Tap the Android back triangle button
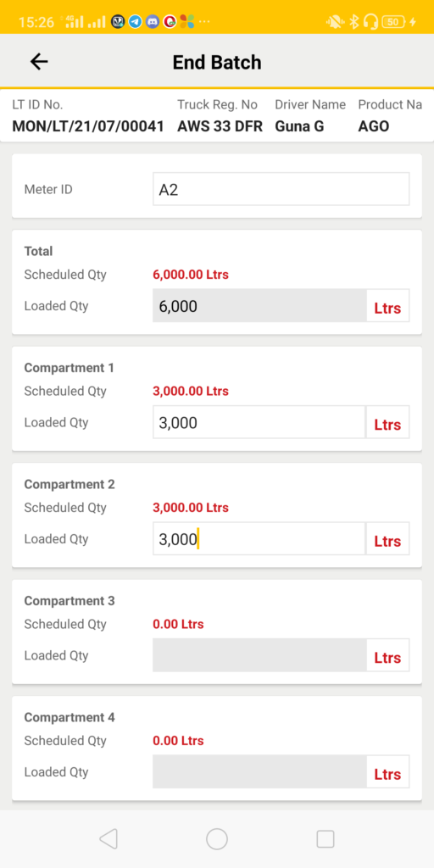434x868 pixels. [108, 839]
